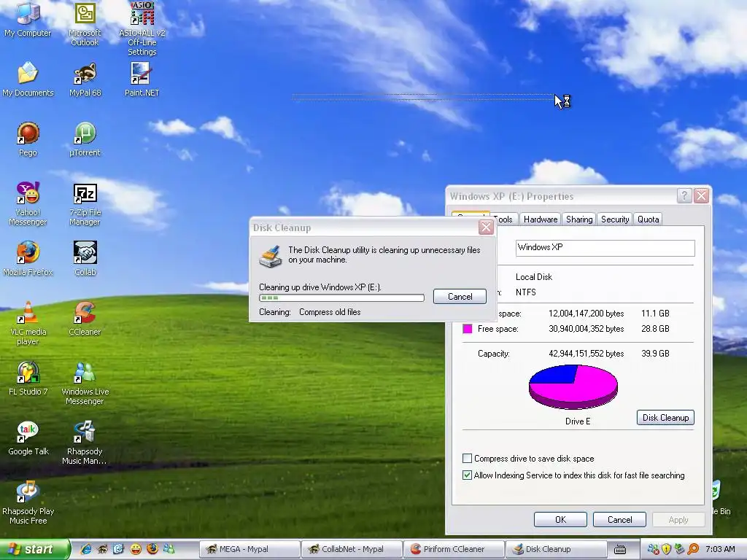Click Firefox quick launch icon

point(152,549)
